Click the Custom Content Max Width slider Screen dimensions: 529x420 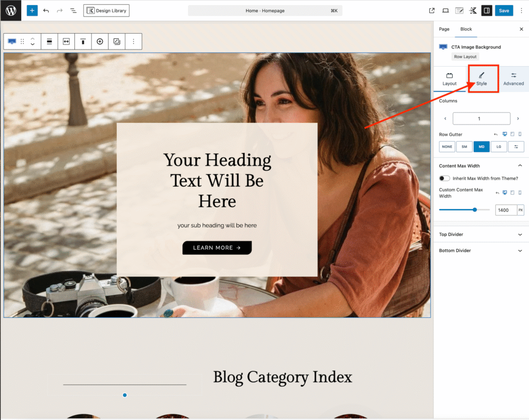click(464, 210)
